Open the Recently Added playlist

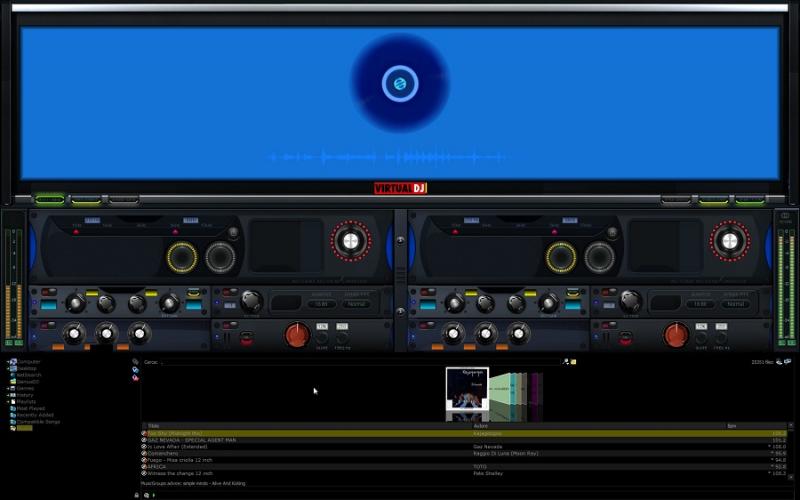[x=35, y=415]
